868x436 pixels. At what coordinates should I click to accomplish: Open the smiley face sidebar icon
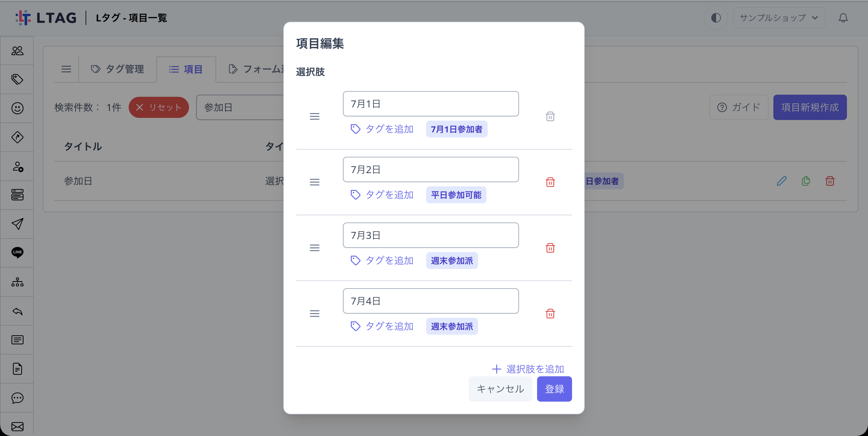[17, 108]
